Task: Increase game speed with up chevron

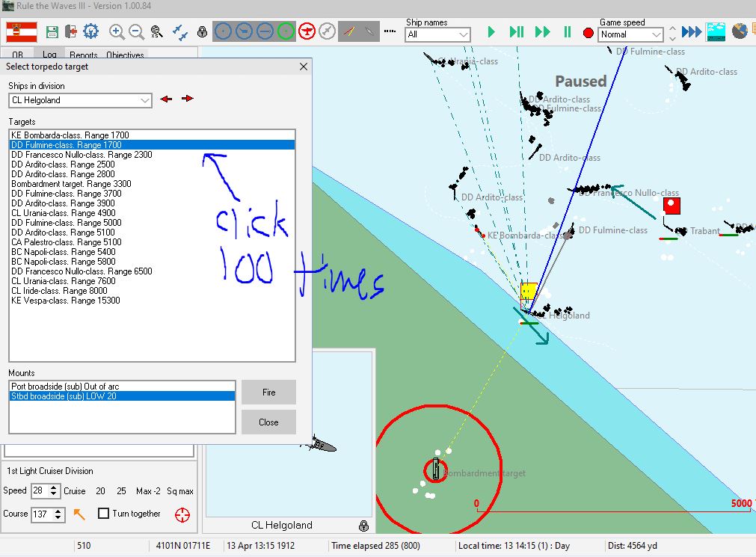Action: click(x=672, y=28)
